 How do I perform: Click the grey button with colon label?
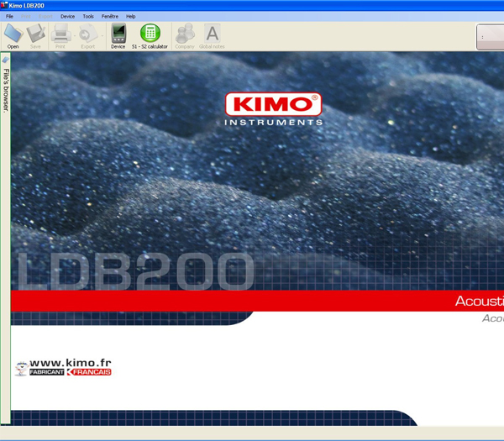(490, 37)
